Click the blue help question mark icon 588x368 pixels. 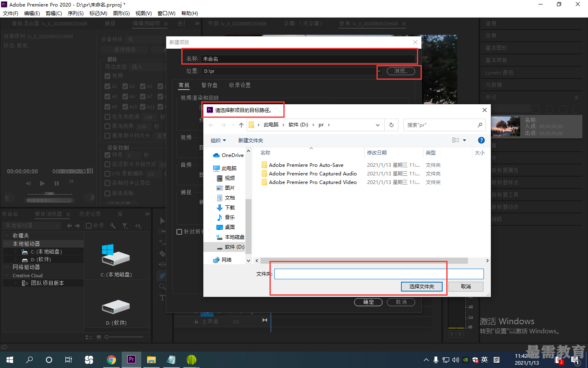[x=481, y=140]
